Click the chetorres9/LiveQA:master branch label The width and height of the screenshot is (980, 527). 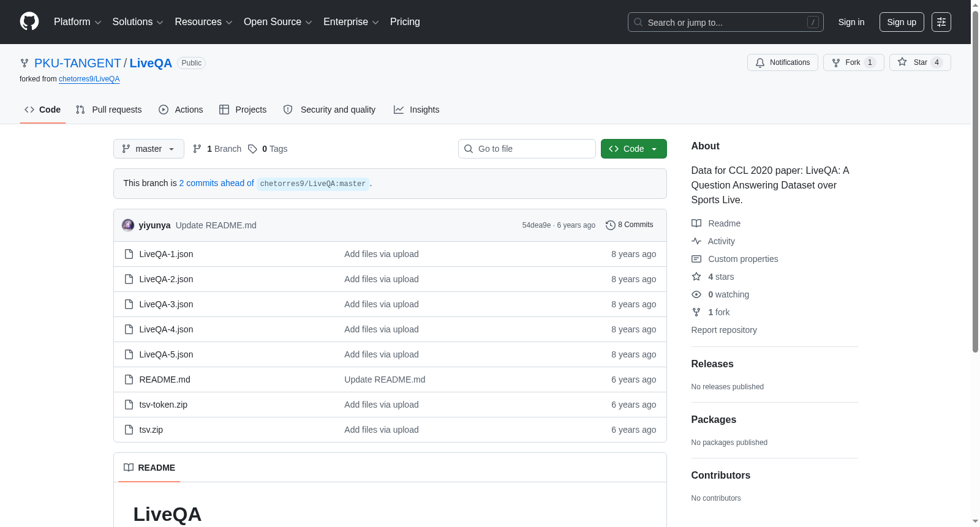tap(313, 184)
